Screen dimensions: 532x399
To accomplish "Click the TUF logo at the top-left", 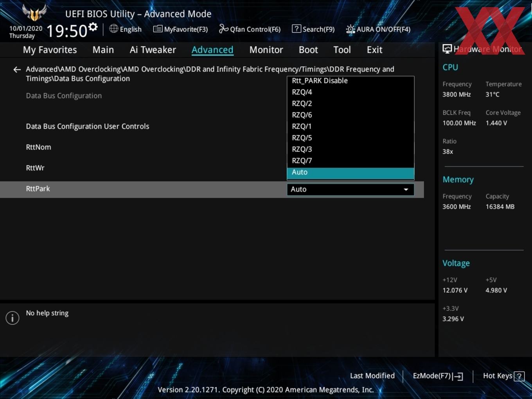I will coord(34,13).
